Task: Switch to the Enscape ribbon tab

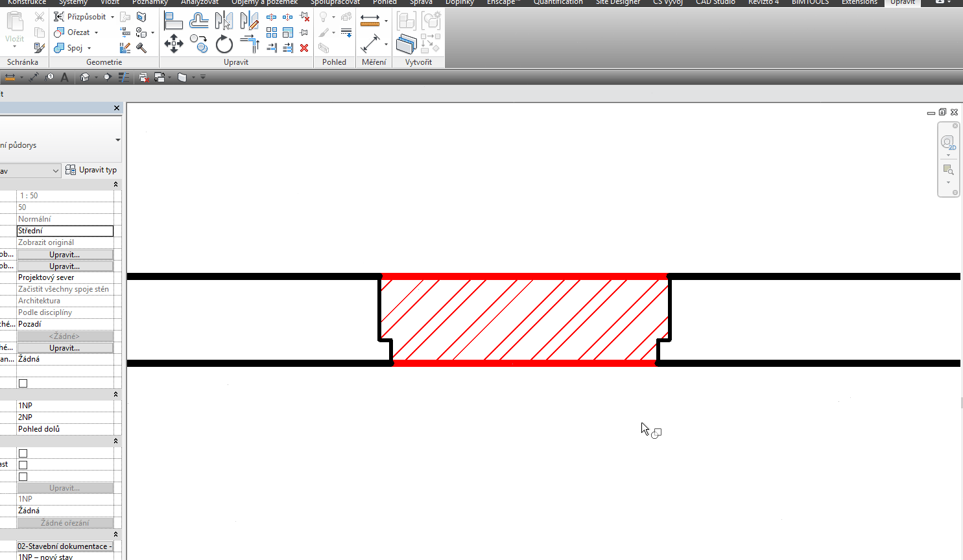Action: tap(501, 2)
